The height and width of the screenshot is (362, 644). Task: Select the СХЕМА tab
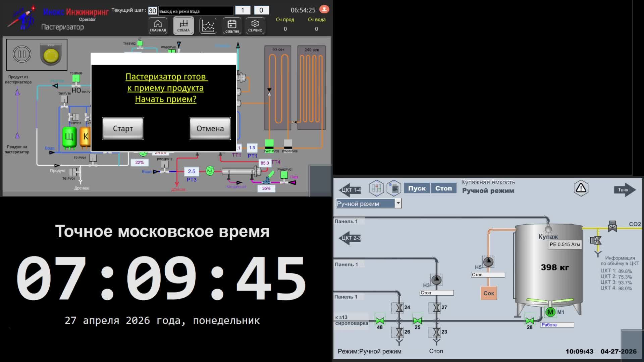coord(183,25)
